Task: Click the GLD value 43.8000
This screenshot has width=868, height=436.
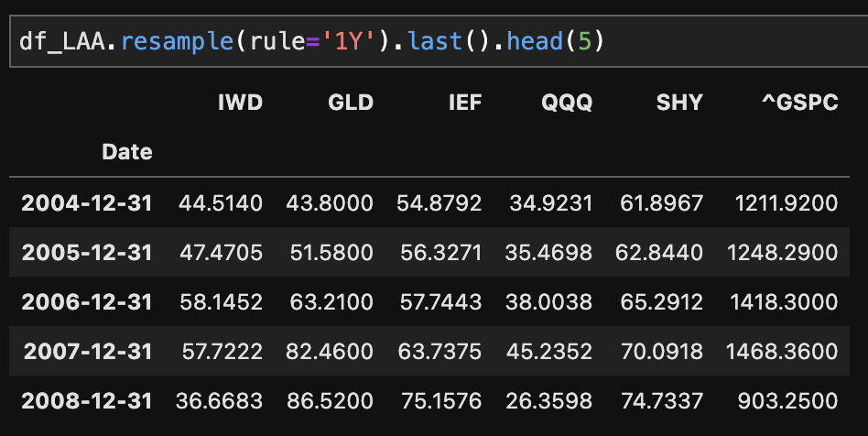Action: (330, 203)
